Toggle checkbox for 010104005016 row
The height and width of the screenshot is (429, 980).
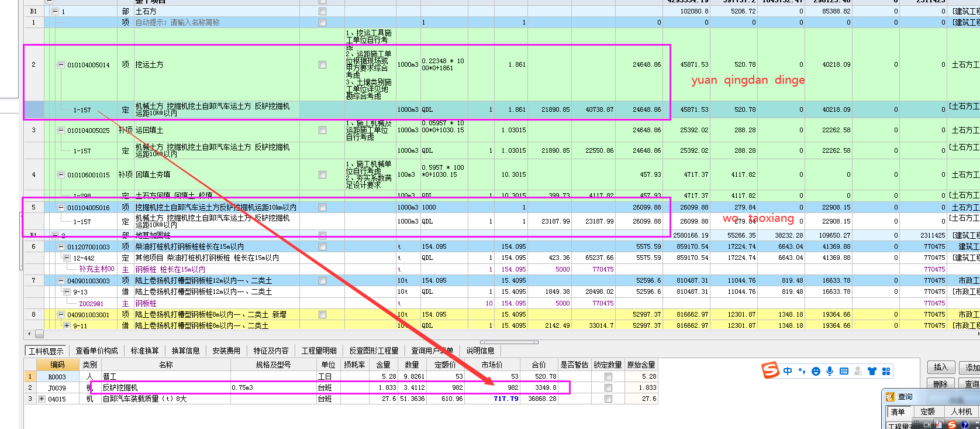pos(322,207)
